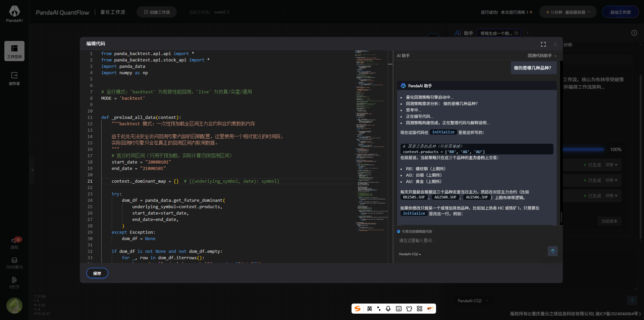Open the 回测代码助手 dropdown

[x=542, y=56]
